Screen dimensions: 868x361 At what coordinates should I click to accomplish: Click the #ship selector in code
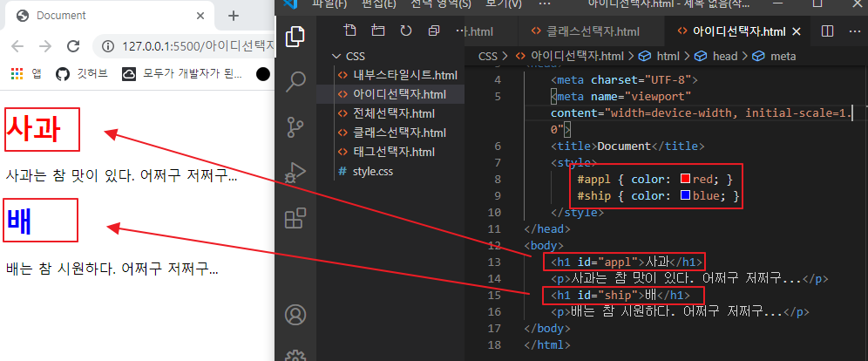[x=594, y=195]
